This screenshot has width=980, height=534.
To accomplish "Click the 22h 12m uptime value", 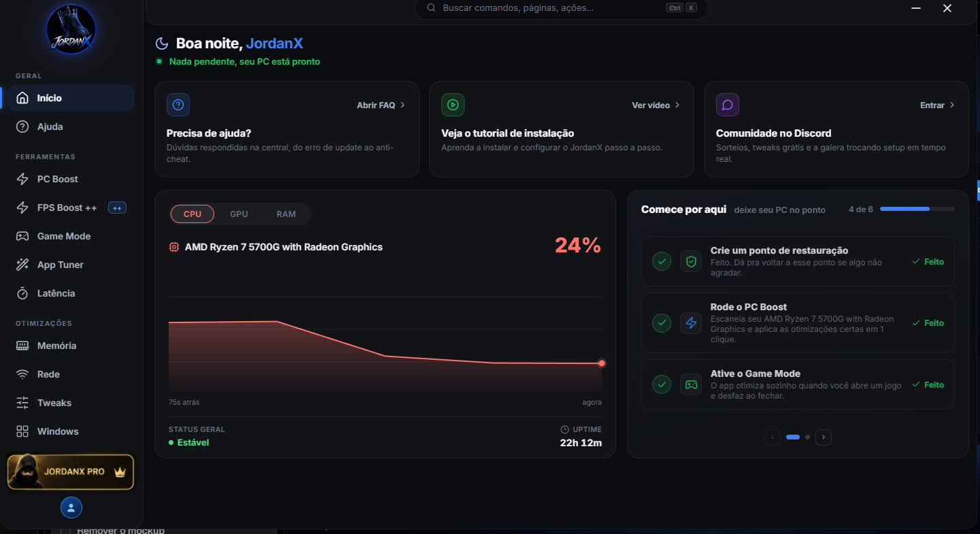I will pyautogui.click(x=581, y=443).
